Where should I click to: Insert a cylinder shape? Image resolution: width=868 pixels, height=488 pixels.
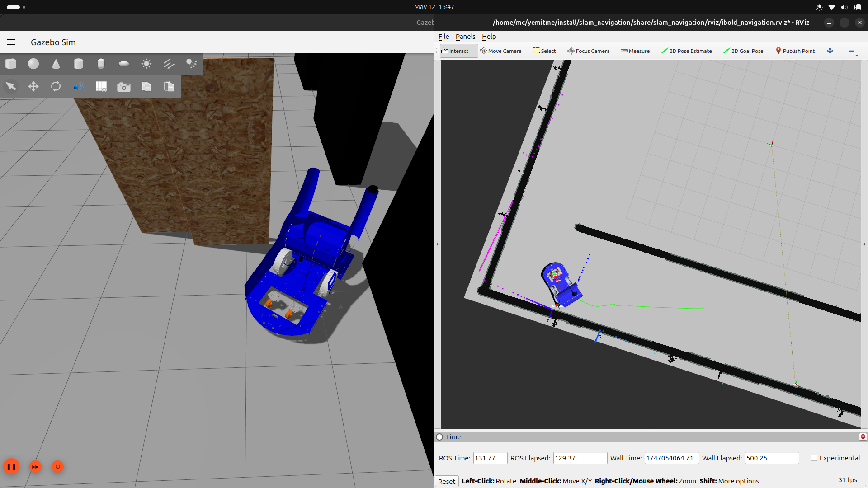78,64
